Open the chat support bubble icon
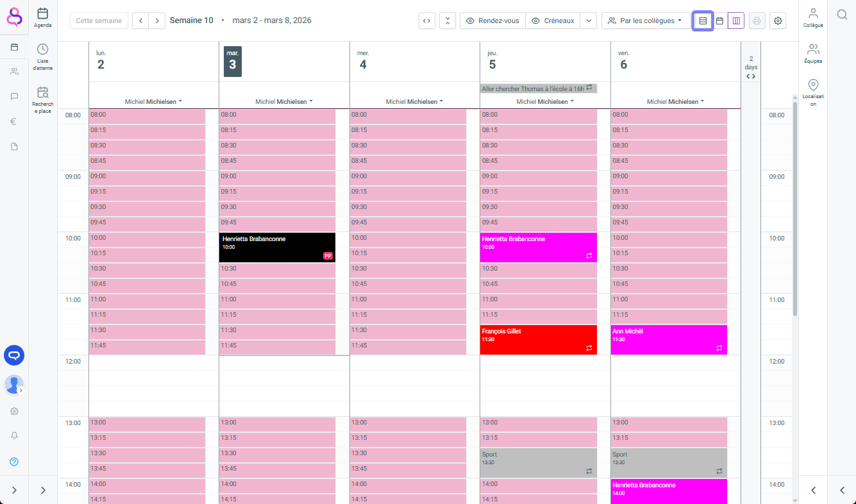The image size is (856, 504). pos(14,355)
